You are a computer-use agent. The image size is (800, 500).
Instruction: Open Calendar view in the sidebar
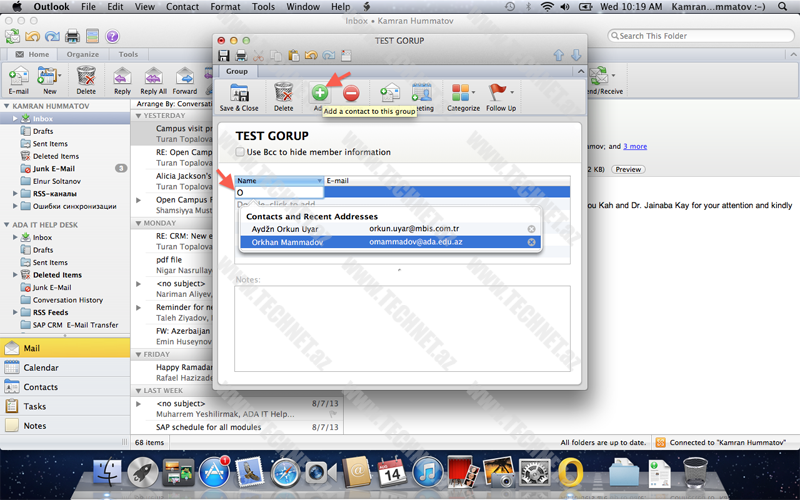[41, 368]
